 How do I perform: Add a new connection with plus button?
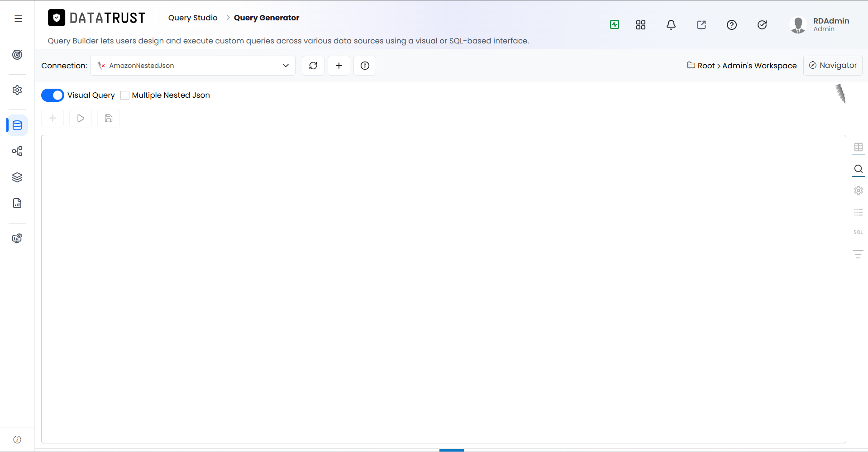click(339, 66)
